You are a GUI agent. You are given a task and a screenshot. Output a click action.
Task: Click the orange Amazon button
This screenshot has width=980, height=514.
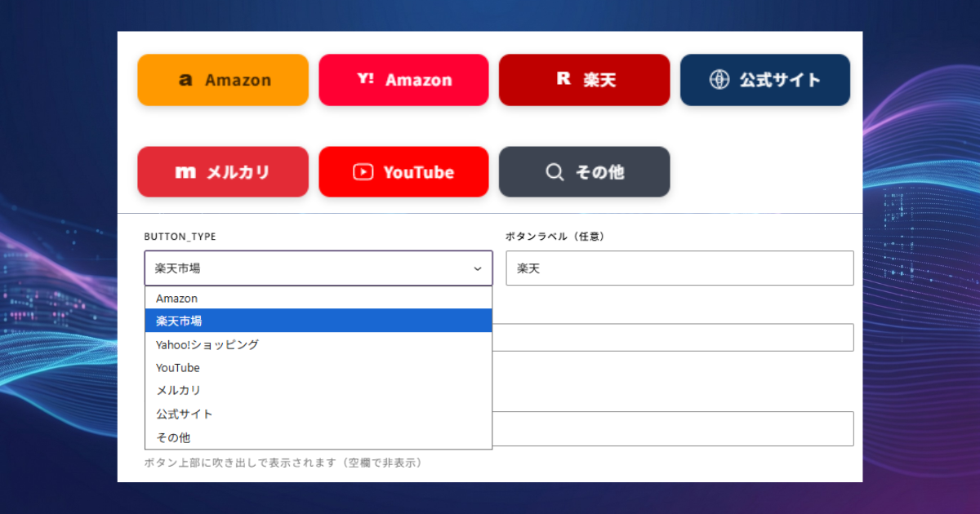coord(223,80)
